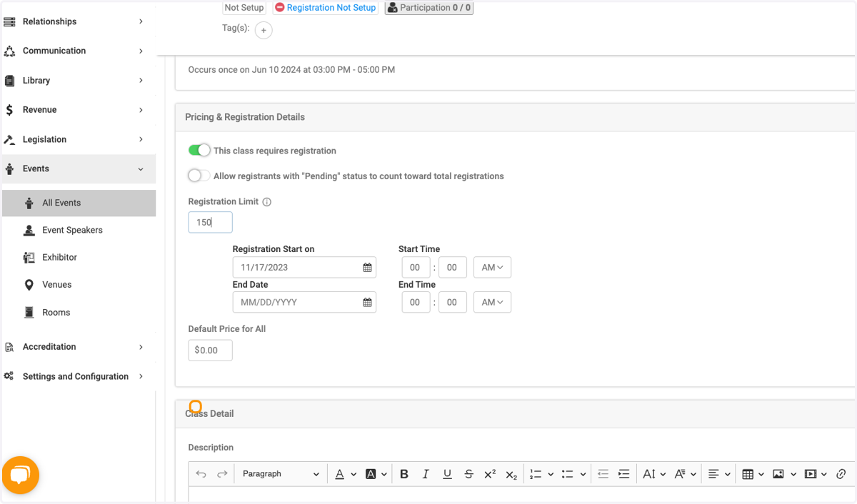Click the Registration Limit input field
Screen dimensions: 857x504
pos(210,223)
